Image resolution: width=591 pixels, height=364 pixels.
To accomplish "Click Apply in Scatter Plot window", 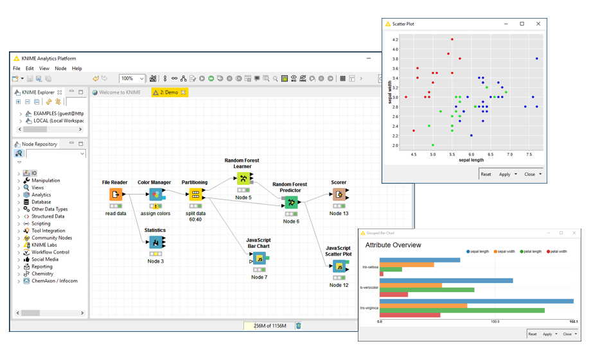I will tap(504, 174).
